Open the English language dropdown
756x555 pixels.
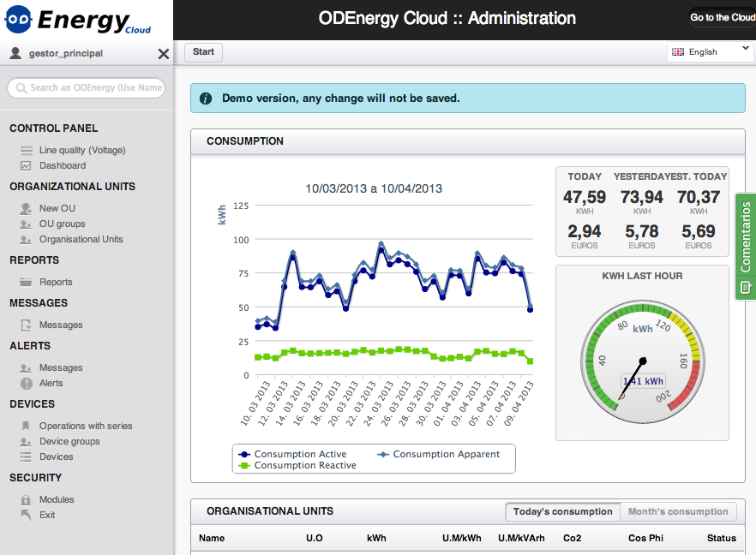click(x=710, y=52)
